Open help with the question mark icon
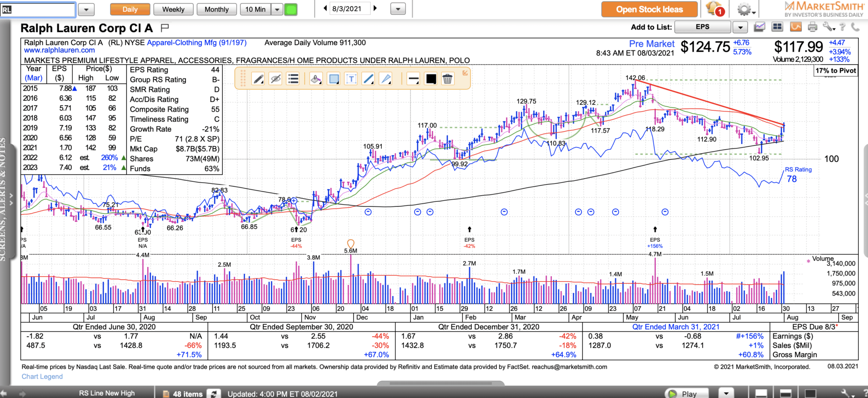 [x=842, y=27]
